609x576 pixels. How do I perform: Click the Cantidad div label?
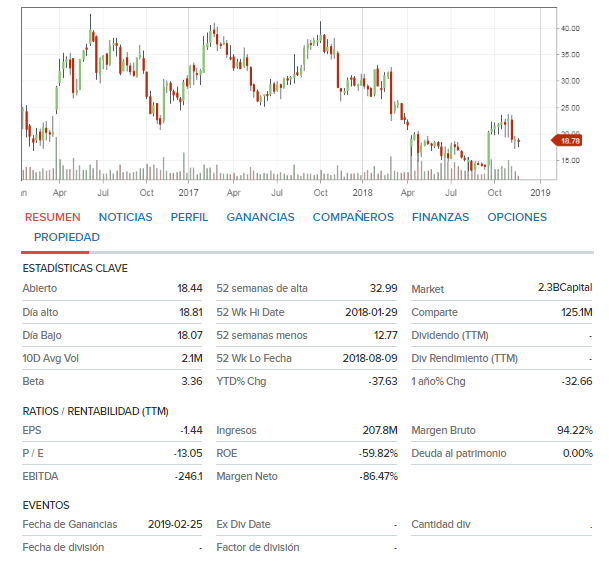coord(441,524)
